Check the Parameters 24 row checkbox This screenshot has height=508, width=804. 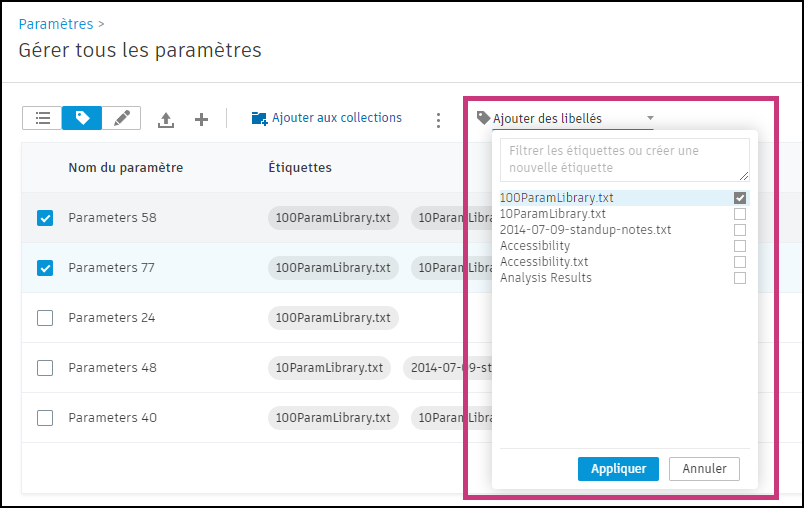45,318
